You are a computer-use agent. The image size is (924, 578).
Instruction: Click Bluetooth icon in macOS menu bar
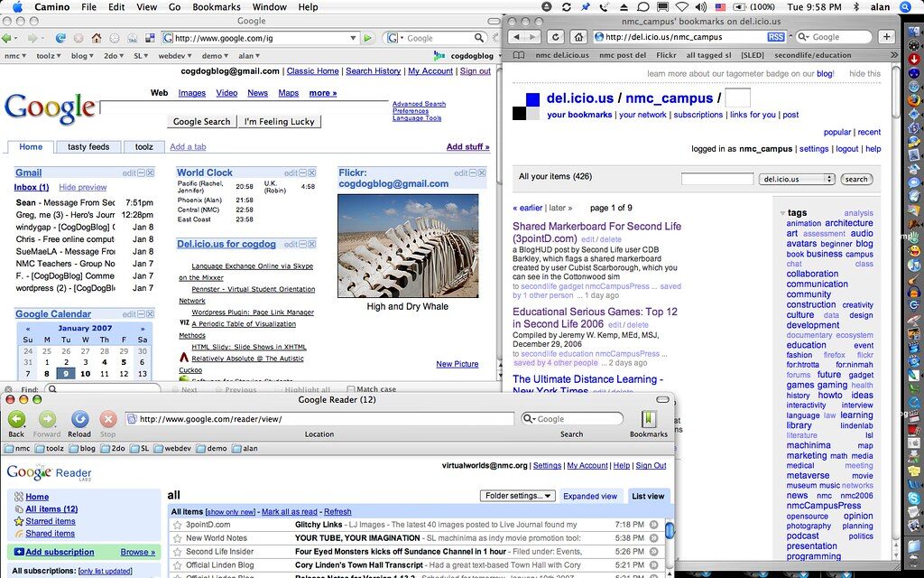[857, 7]
